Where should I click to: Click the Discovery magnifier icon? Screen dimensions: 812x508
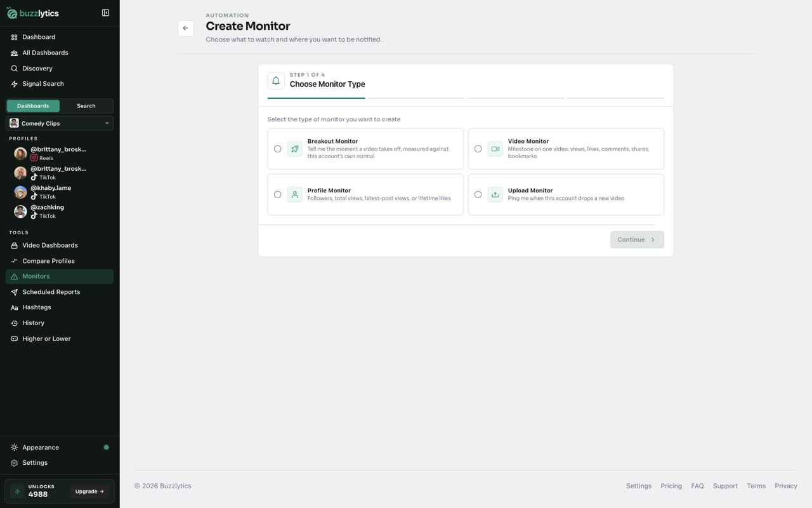pos(14,69)
